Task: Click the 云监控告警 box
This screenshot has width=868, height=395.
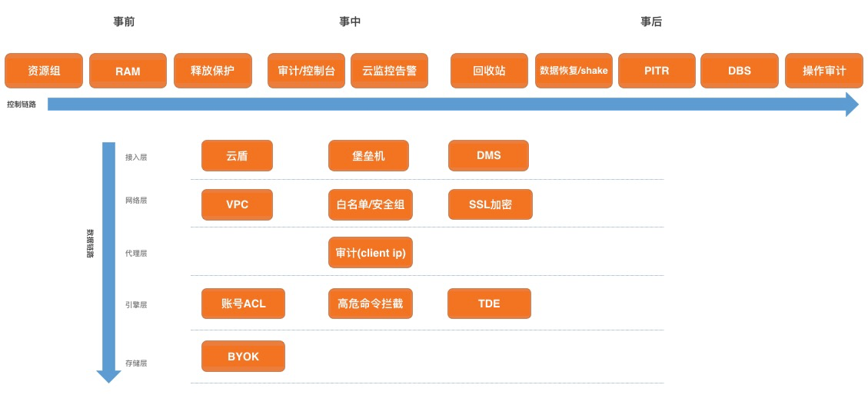Action: (x=389, y=71)
